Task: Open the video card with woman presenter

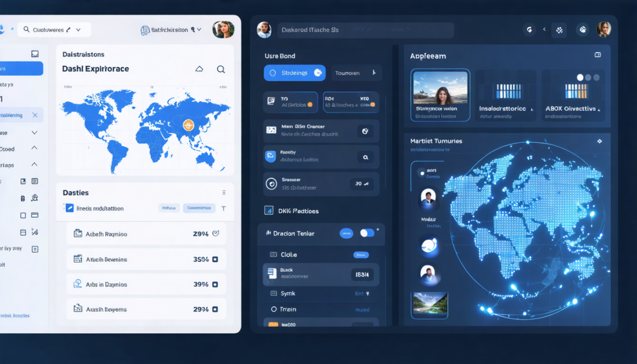Action: click(441, 95)
